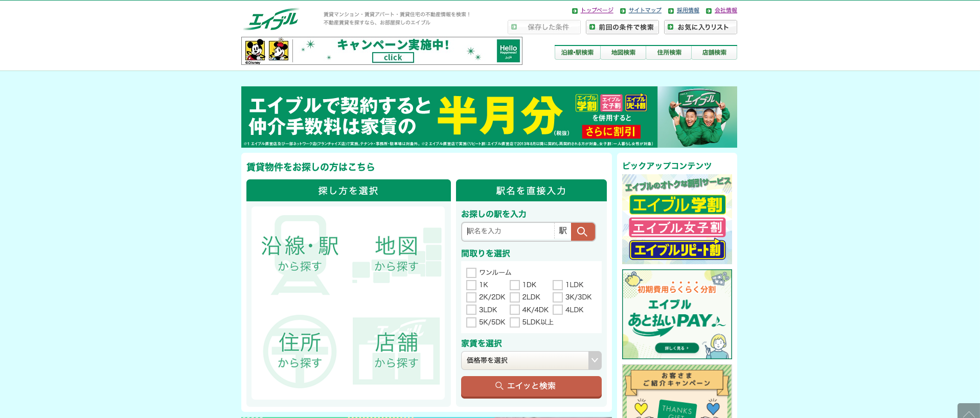
Task: Click the エイブル女子割 badge in the green banner
Action: point(611,103)
